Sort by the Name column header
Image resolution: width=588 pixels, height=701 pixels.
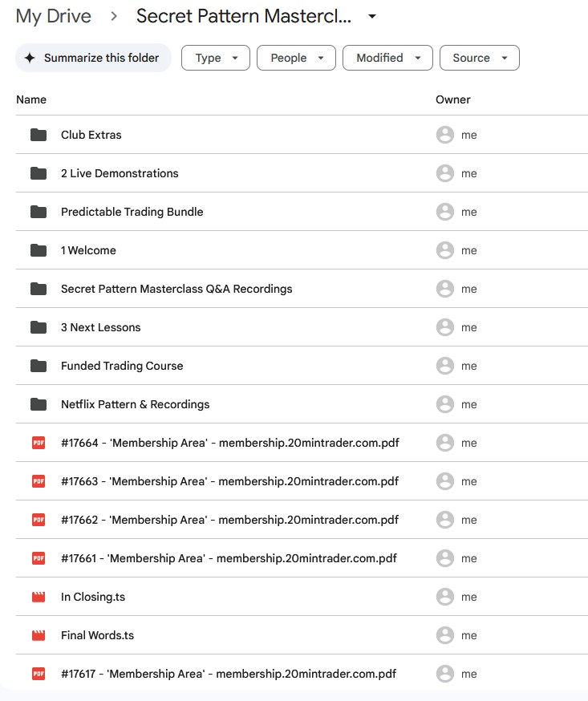click(x=31, y=99)
